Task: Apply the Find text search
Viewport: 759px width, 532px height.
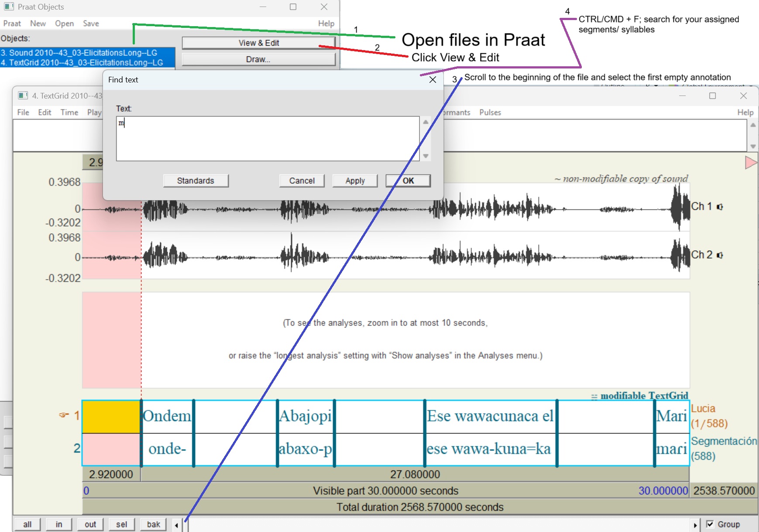Action: point(354,181)
